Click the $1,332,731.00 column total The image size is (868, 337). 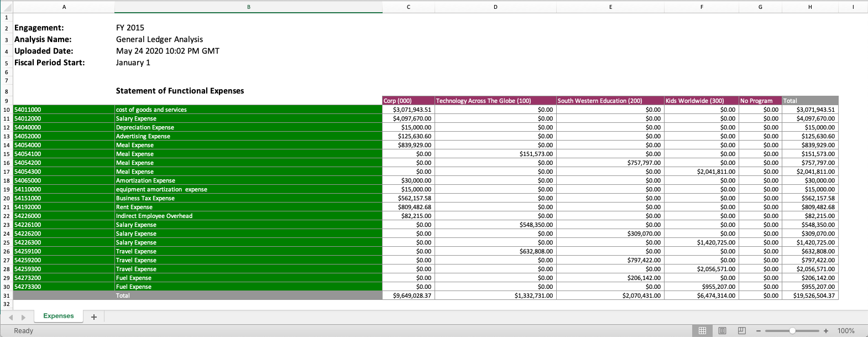(x=495, y=295)
